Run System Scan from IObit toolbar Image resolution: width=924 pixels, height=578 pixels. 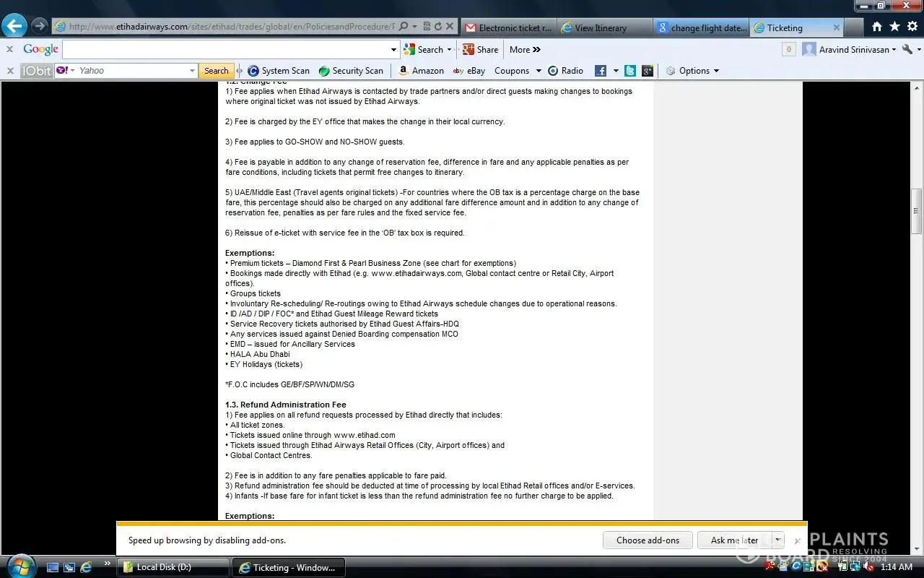pyautogui.click(x=279, y=71)
